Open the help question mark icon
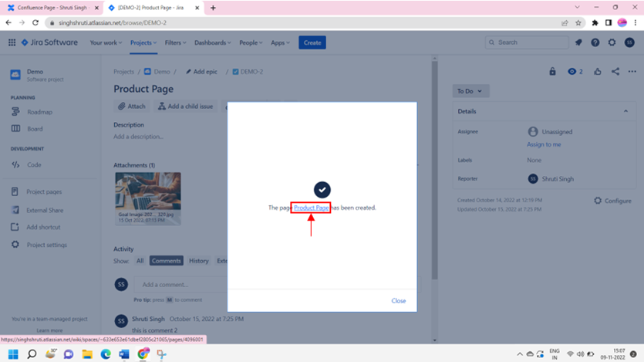Screen dimensions: 644x362 (x=595, y=42)
